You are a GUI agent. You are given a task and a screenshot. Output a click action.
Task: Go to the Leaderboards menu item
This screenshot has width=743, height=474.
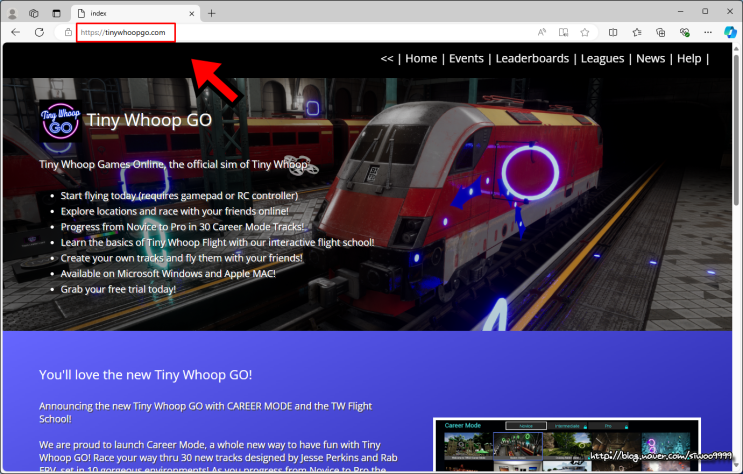point(532,58)
